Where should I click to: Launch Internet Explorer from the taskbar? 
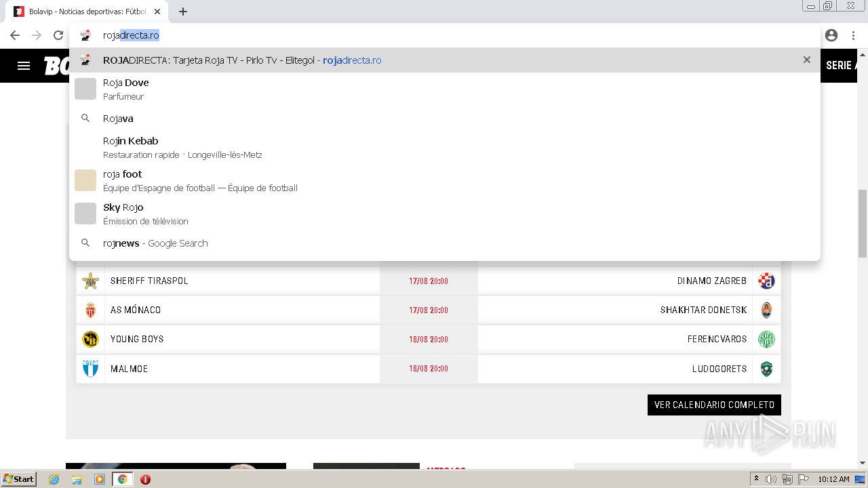[x=54, y=479]
